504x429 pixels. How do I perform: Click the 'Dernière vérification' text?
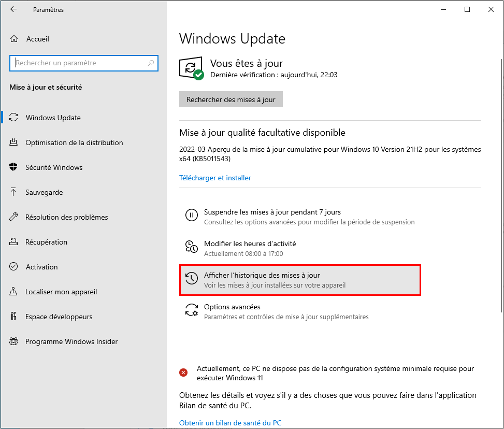point(273,75)
